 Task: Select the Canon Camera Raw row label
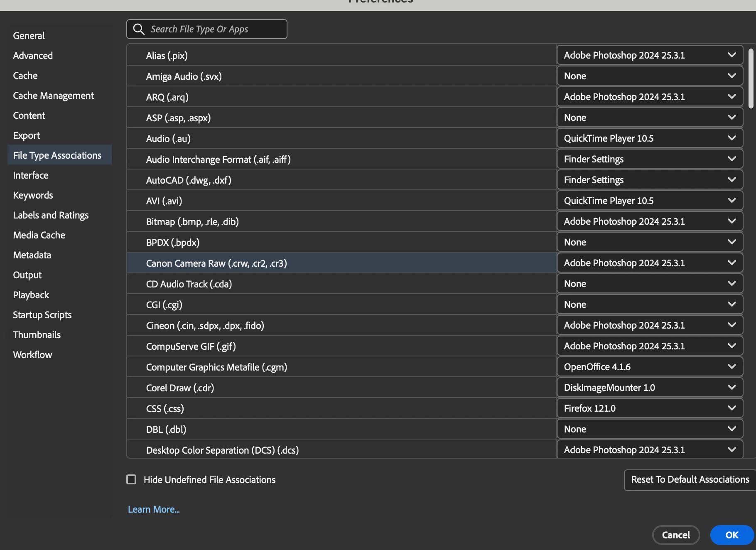click(x=216, y=263)
